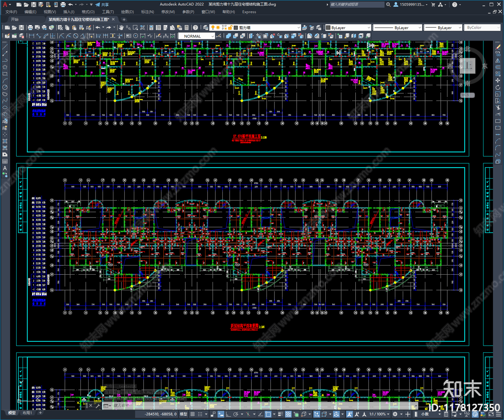The image size is (504, 420).
Task: Toggle snap mode dots in status bar
Action: 200,414
